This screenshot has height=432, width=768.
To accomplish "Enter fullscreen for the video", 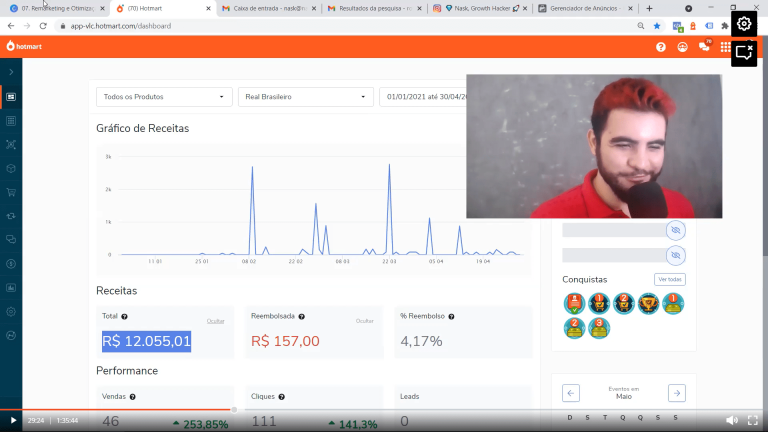I will point(753,421).
